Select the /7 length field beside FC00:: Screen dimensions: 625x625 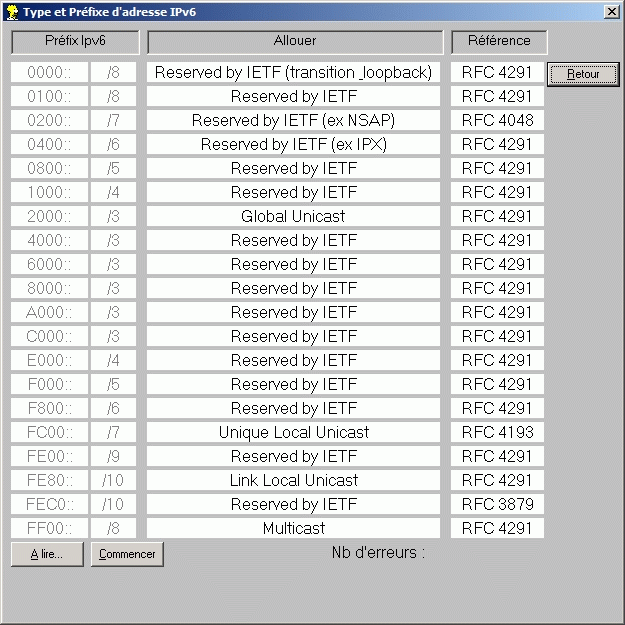pos(113,433)
